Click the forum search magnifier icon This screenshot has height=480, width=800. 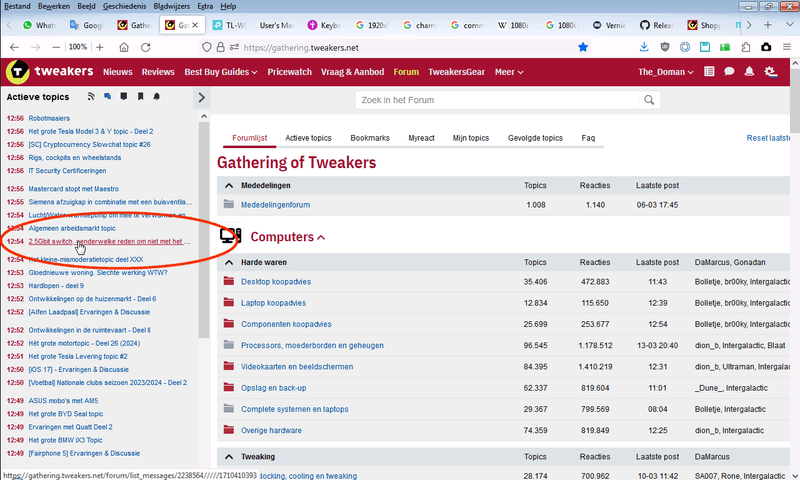[x=649, y=100]
